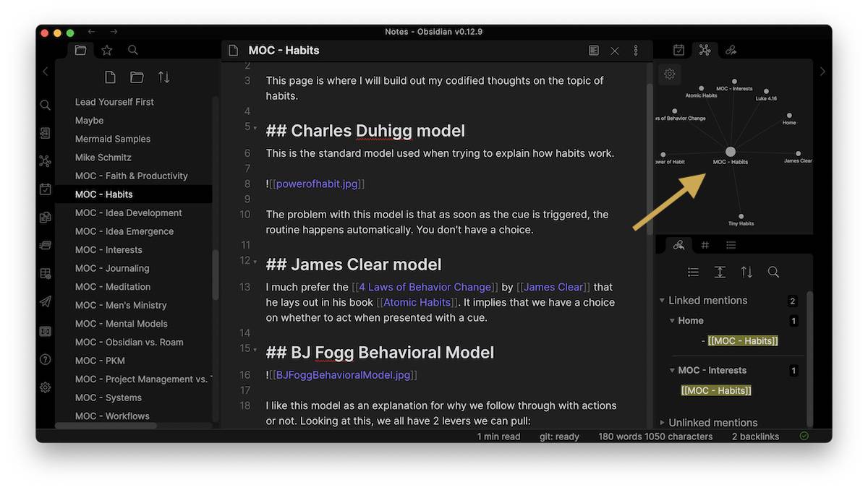The image size is (868, 490).
Task: Collapse the MOC - Interests backlink group
Action: click(x=672, y=371)
